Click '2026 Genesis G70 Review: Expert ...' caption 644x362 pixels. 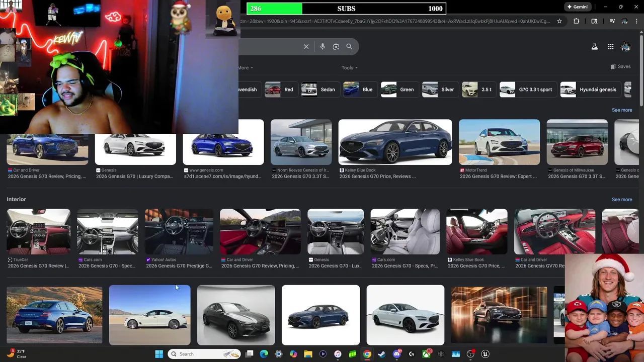tap(498, 176)
